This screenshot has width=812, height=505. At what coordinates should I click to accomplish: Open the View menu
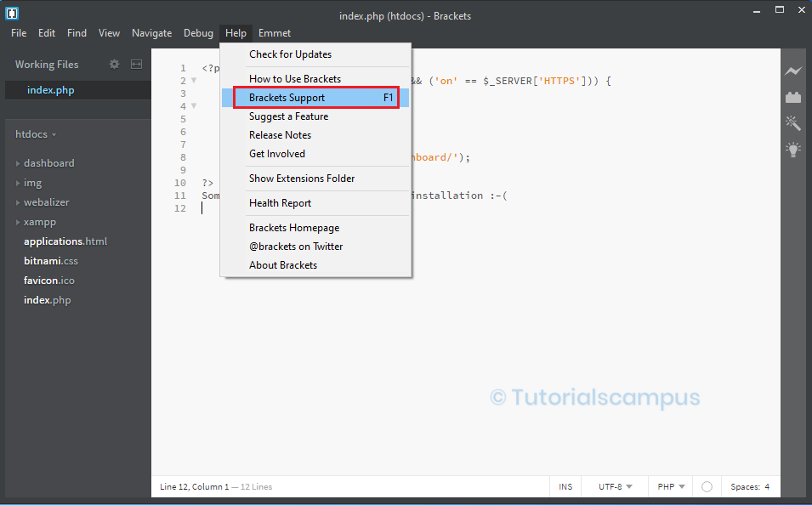pyautogui.click(x=110, y=33)
